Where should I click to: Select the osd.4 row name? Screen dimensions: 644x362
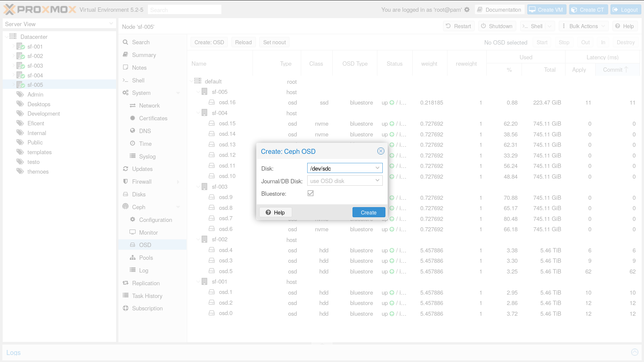[x=226, y=250]
